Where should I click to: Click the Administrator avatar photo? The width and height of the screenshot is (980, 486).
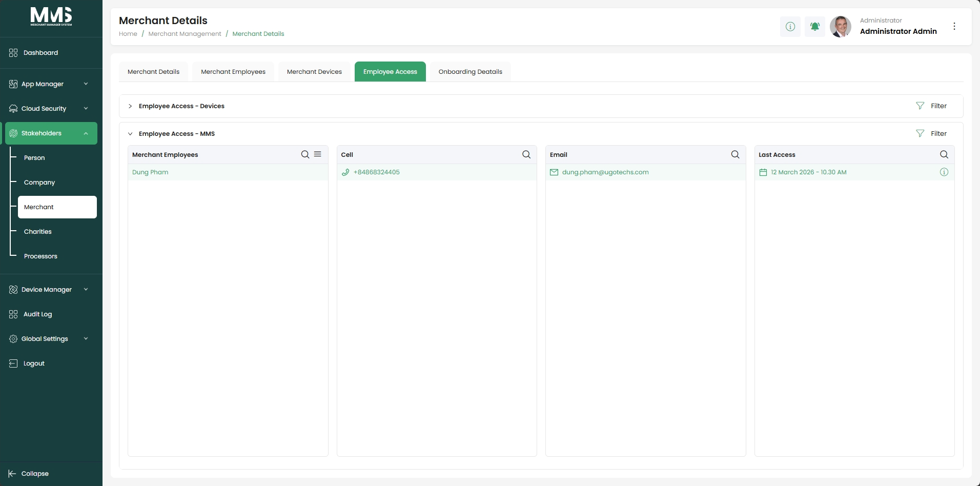coord(841,26)
